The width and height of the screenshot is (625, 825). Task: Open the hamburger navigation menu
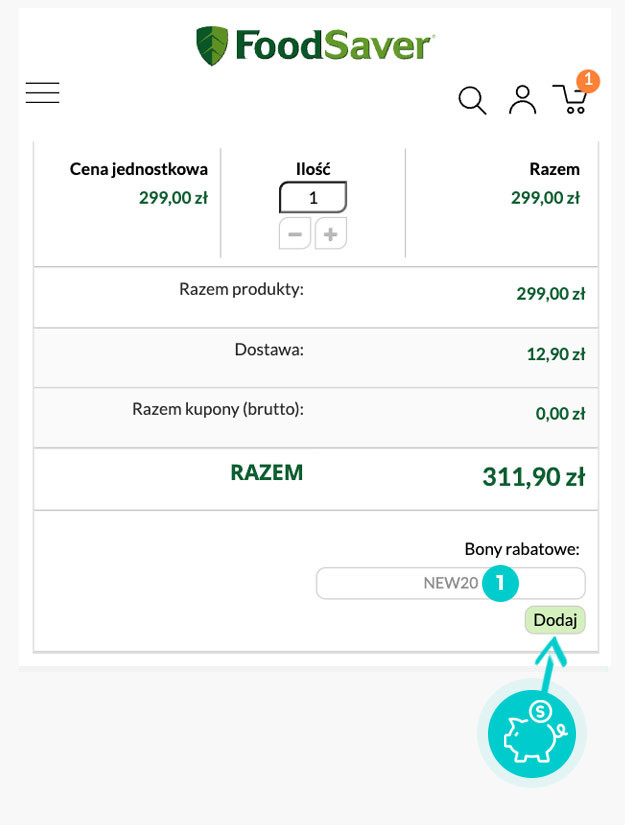pyautogui.click(x=43, y=93)
